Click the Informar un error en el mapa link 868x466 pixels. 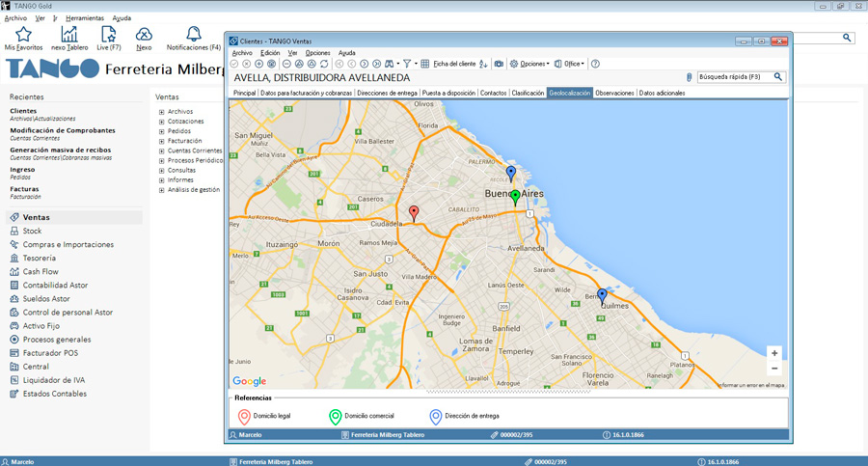[x=750, y=385]
